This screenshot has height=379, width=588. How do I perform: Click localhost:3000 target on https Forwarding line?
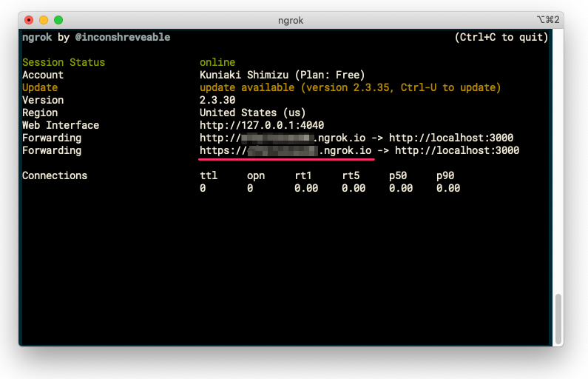click(x=457, y=150)
